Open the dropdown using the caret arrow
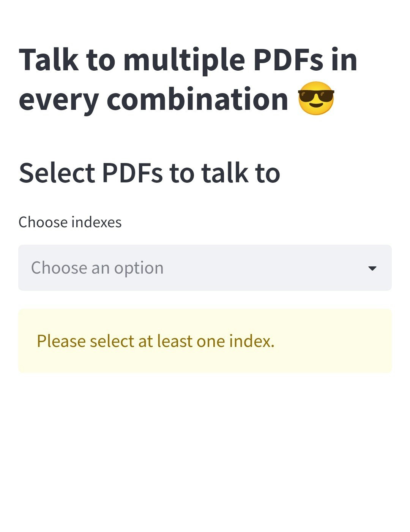The image size is (410, 532). [x=372, y=268]
